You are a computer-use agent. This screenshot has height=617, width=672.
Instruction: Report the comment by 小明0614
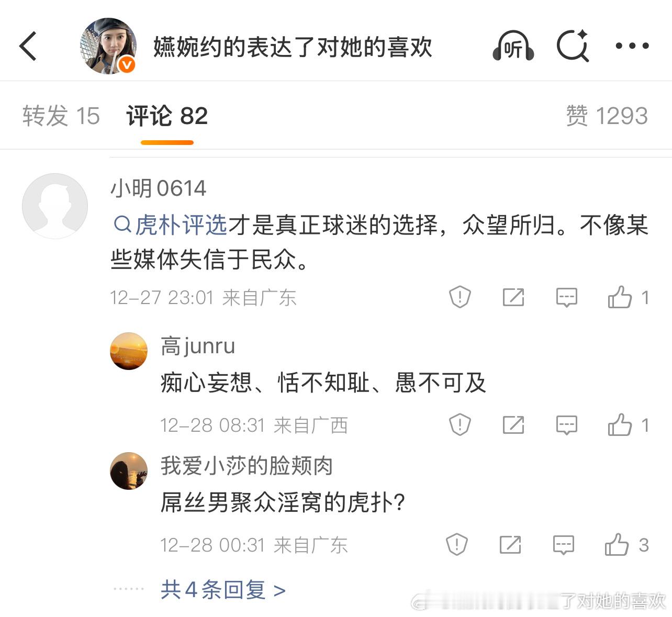click(460, 297)
